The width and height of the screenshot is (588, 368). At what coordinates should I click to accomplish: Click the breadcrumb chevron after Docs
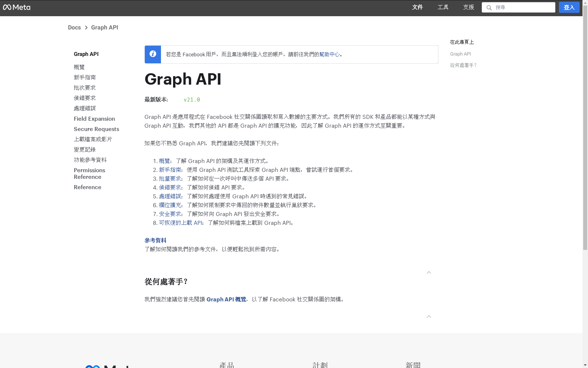86,28
